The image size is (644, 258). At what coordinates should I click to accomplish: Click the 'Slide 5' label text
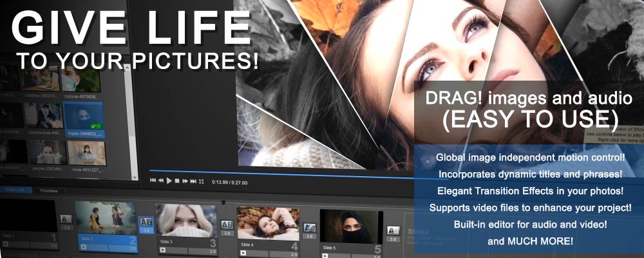tap(330, 248)
